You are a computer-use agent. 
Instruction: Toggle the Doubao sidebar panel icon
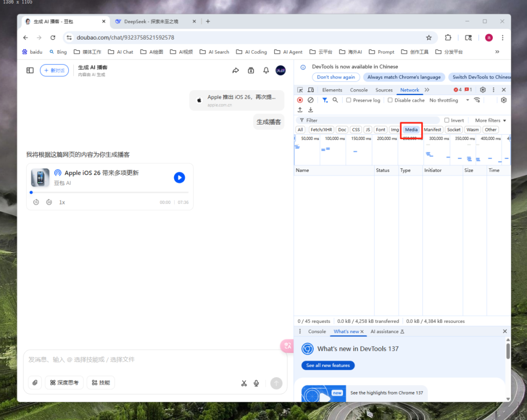(30, 70)
